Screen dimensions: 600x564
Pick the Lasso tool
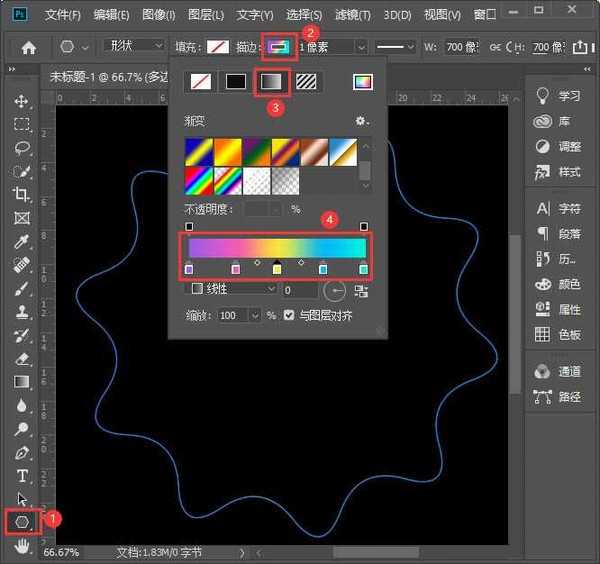22,148
